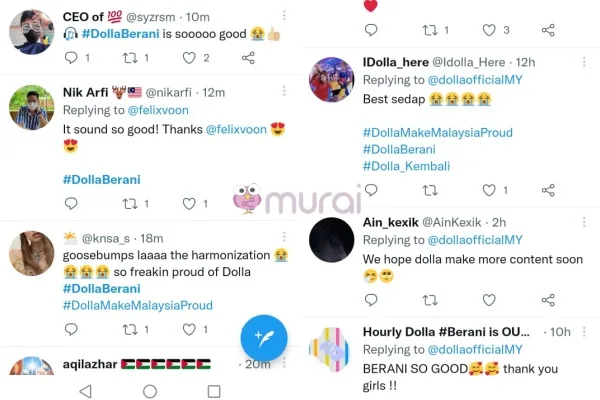Open the #Dolla_Kembali hashtag
The width and height of the screenshot is (600, 400).
click(x=406, y=166)
